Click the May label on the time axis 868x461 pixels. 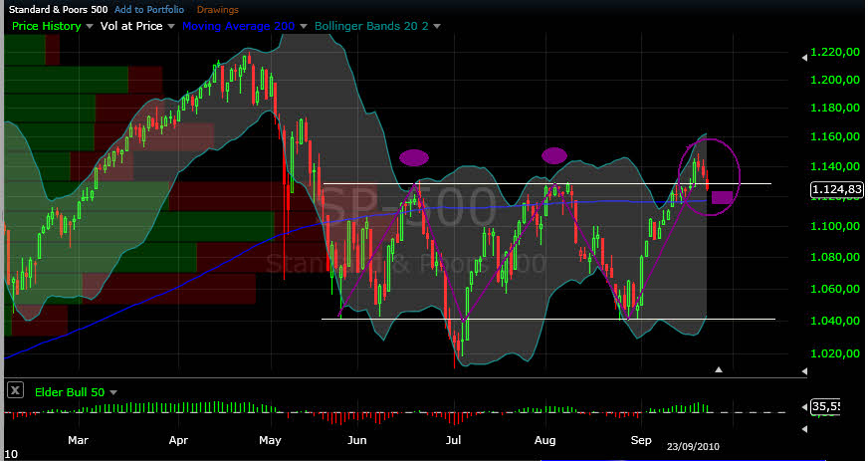point(270,440)
